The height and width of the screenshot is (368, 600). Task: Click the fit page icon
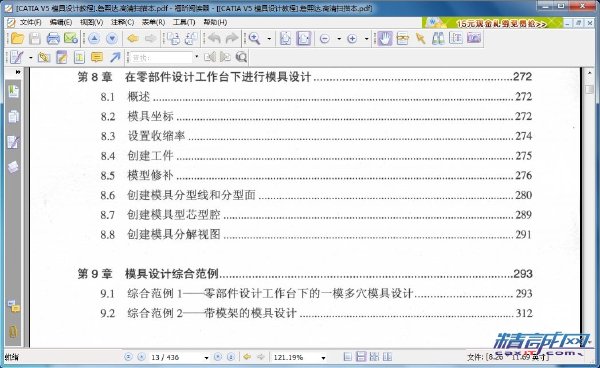coord(285,39)
